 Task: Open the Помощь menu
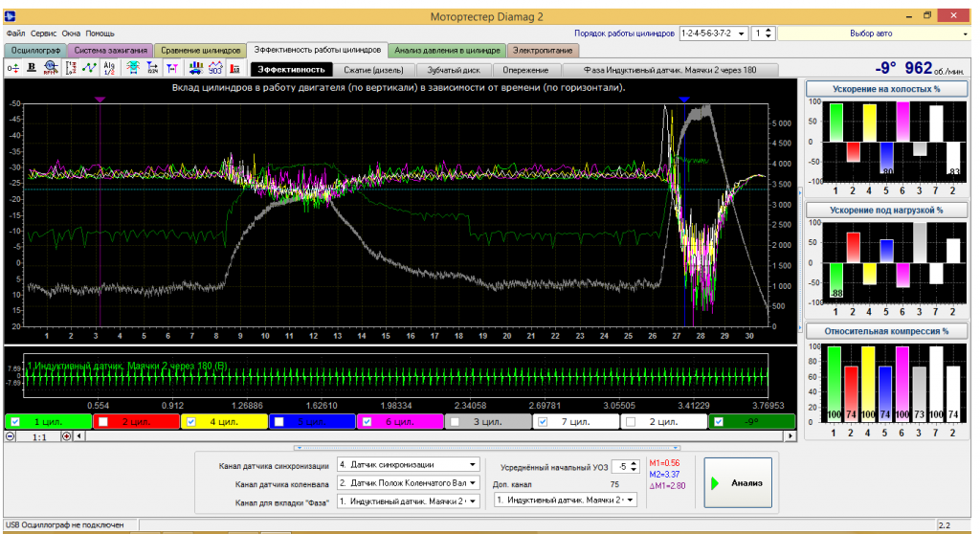(x=100, y=33)
